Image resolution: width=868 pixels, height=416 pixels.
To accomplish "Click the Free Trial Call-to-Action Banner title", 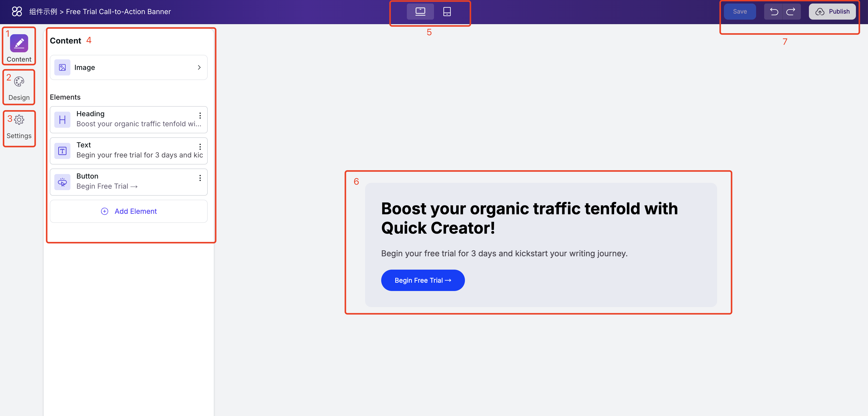I will (118, 12).
